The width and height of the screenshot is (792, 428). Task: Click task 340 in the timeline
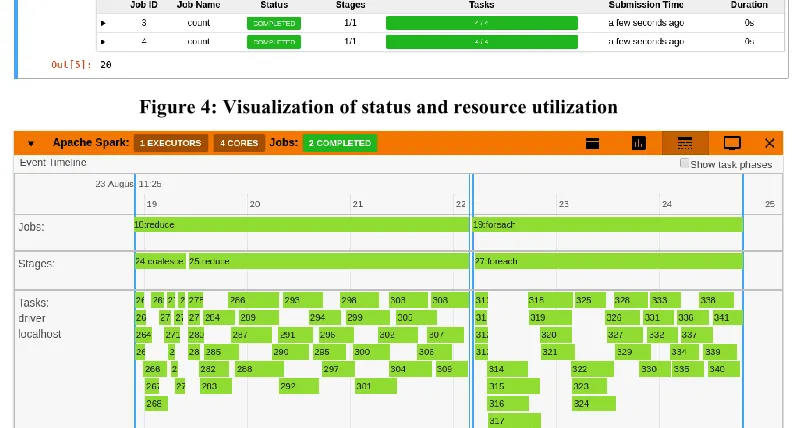pos(723,369)
